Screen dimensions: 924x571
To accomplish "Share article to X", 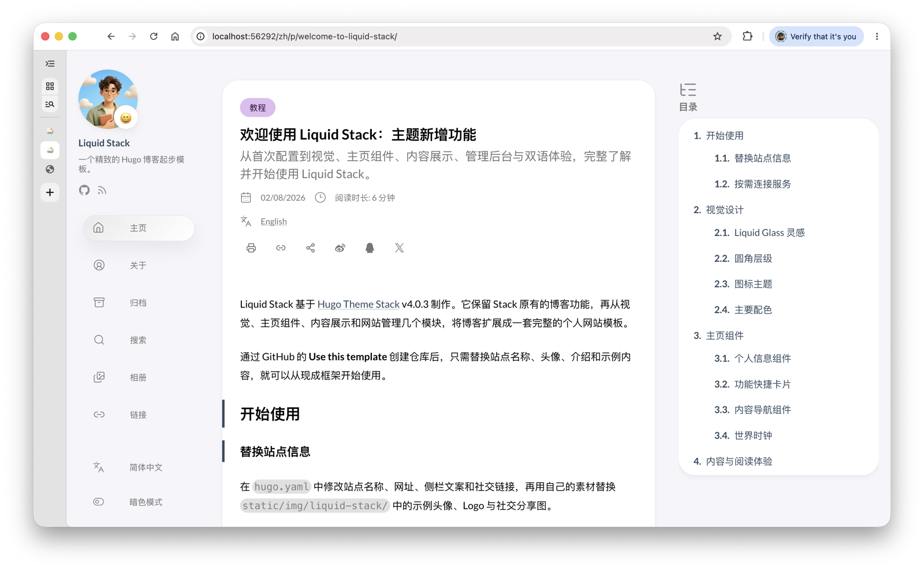I will pyautogui.click(x=399, y=248).
